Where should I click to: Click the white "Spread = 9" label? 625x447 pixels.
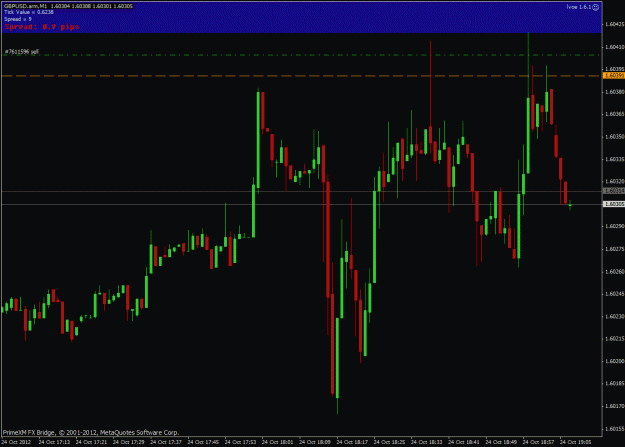(18, 19)
